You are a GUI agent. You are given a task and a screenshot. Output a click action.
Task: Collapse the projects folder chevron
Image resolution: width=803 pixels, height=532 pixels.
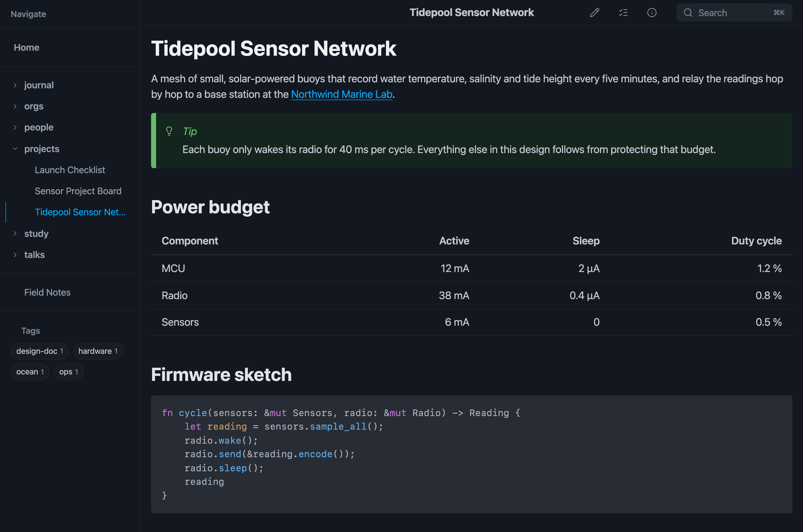(x=15, y=149)
